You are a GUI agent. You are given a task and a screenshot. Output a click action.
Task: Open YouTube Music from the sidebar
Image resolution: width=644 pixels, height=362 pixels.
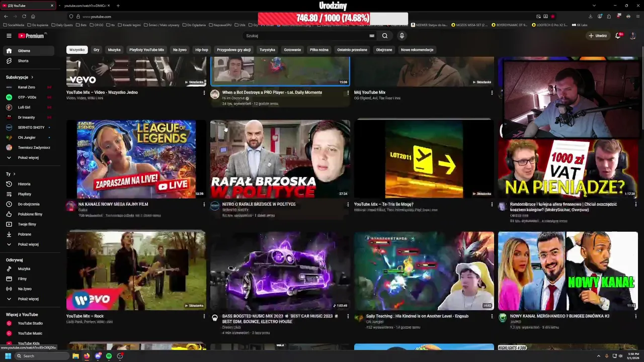(x=29, y=333)
